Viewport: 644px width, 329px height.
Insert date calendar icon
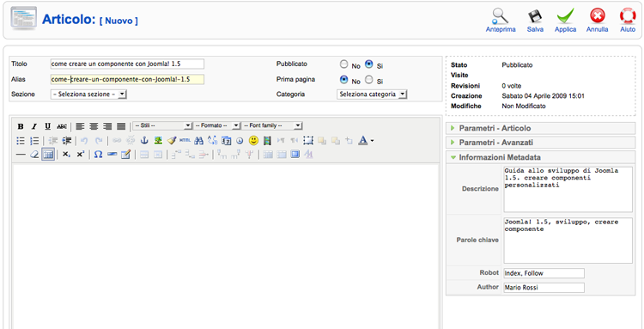[227, 141]
